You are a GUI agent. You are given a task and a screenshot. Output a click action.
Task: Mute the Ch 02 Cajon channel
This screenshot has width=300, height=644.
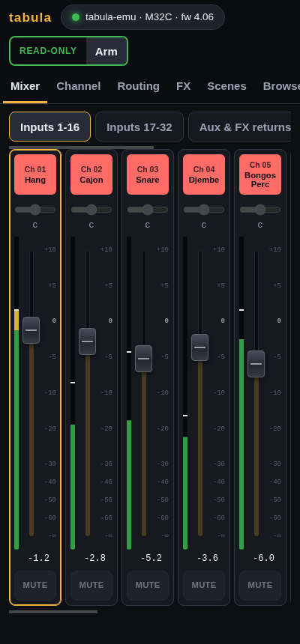tap(91, 586)
